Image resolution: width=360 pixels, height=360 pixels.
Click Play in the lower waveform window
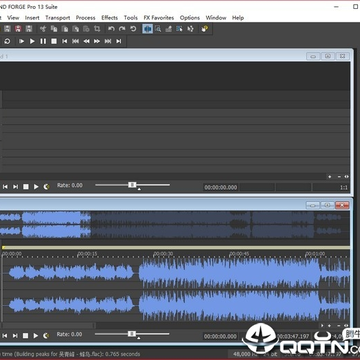click(x=36, y=336)
